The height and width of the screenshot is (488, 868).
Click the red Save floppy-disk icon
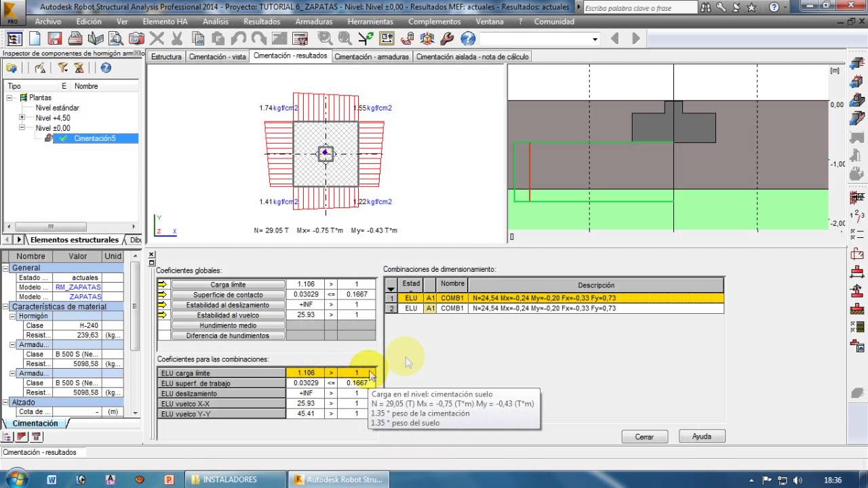tap(55, 39)
